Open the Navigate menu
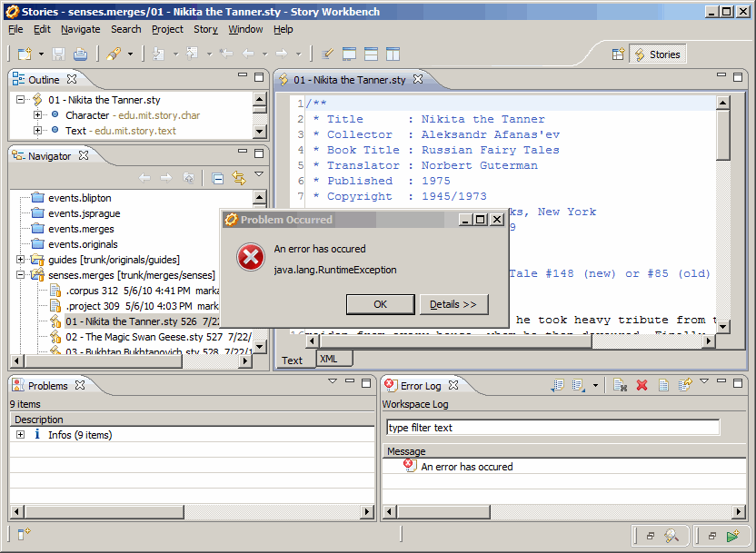This screenshot has width=756, height=553. (81, 29)
